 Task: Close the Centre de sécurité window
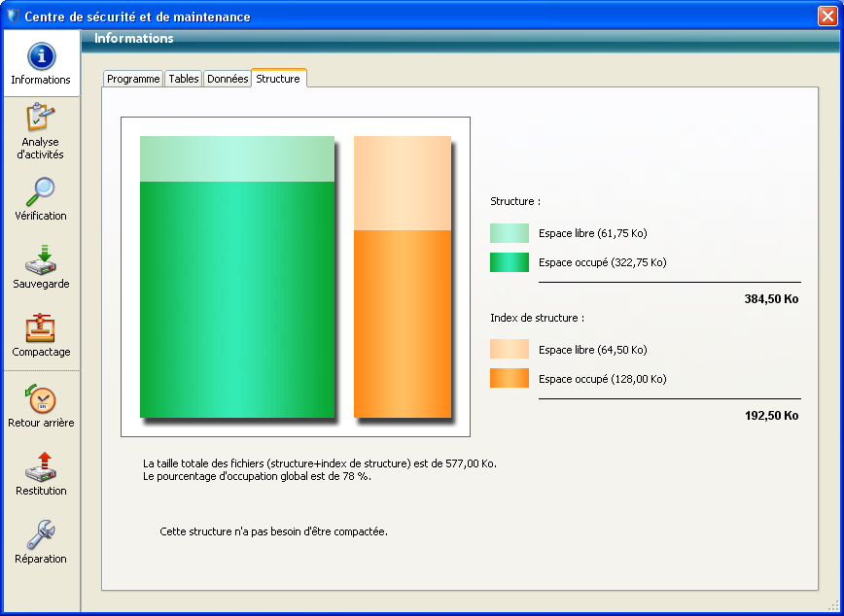click(x=827, y=17)
